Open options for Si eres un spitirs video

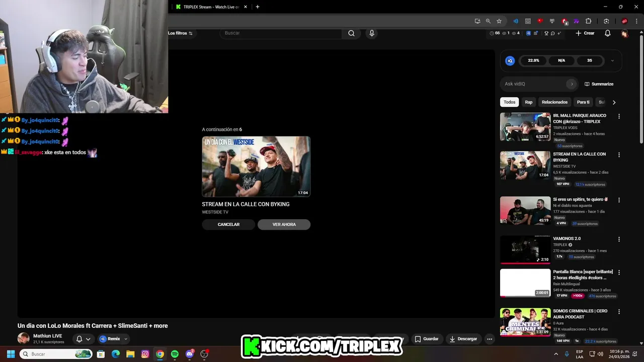(619, 200)
